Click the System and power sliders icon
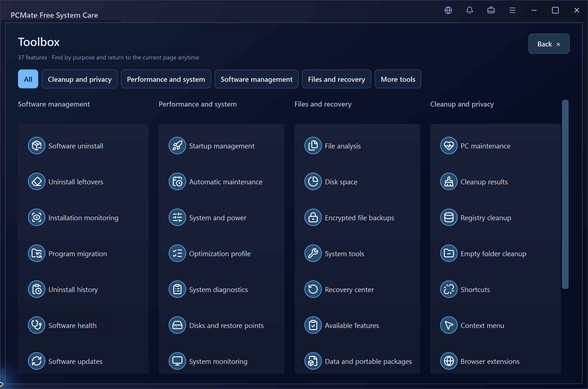The width and height of the screenshot is (588, 389). (x=177, y=218)
